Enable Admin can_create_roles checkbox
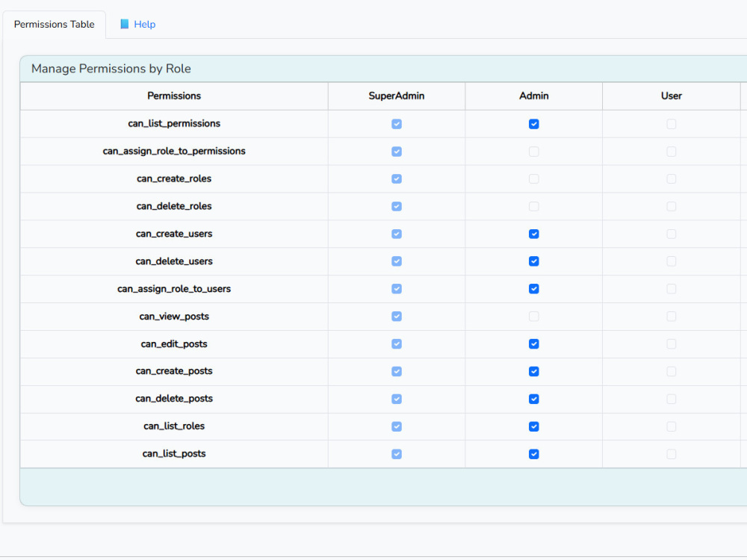The width and height of the screenshot is (747, 560). click(533, 179)
